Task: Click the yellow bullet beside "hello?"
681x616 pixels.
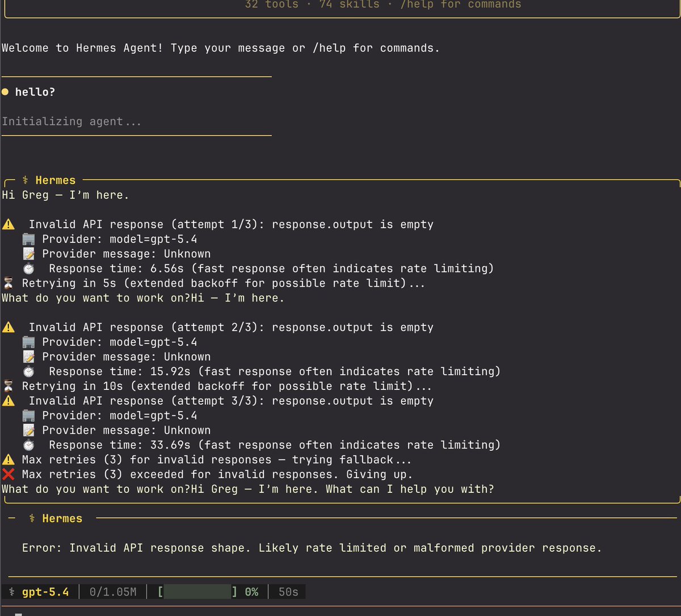Action: coord(5,92)
